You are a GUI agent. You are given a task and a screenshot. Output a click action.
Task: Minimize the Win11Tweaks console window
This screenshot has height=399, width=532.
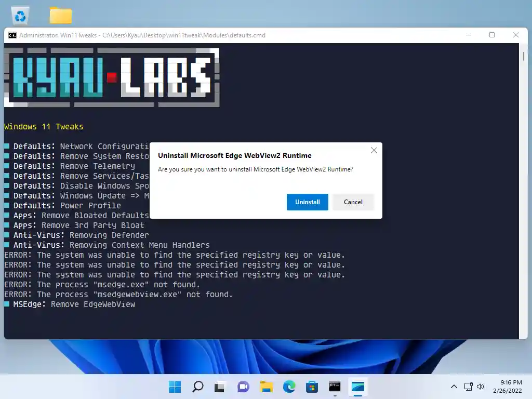point(469,35)
